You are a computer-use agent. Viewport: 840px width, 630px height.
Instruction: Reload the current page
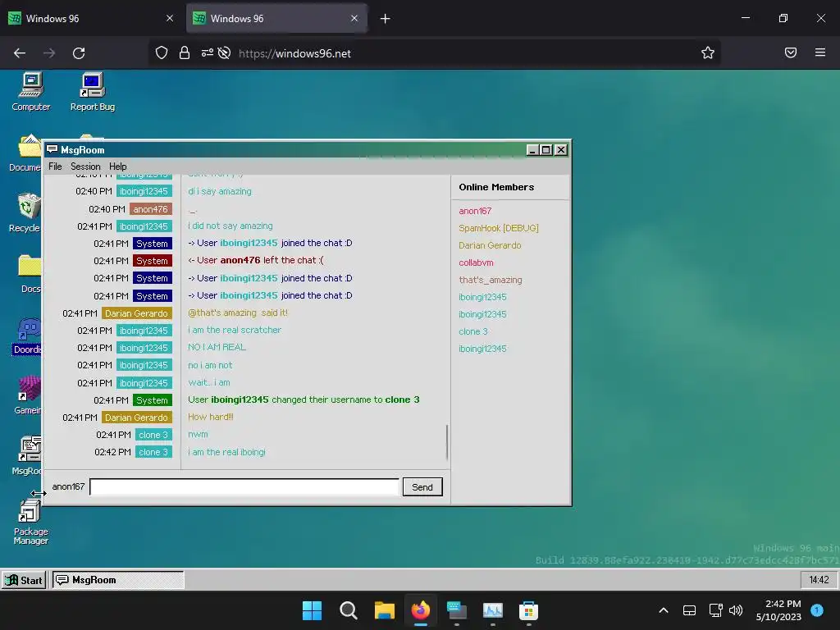(79, 53)
